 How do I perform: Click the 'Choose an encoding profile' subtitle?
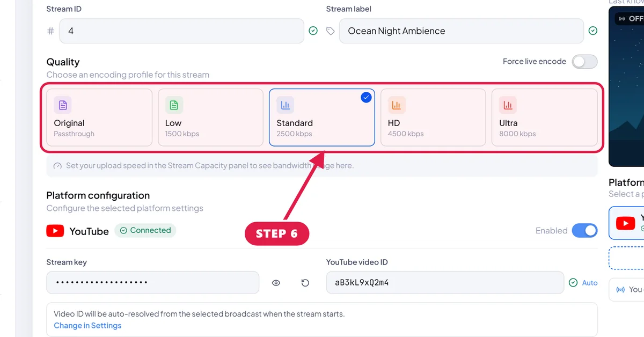(x=128, y=75)
